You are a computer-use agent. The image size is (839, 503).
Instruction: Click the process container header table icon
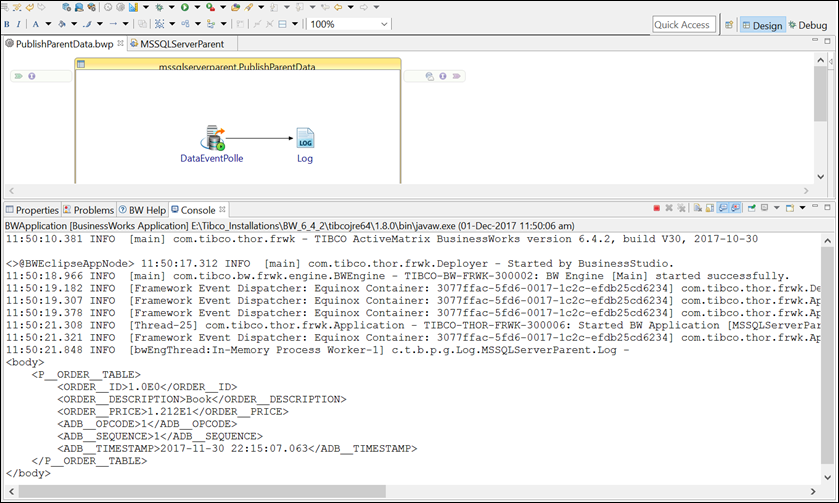81,64
